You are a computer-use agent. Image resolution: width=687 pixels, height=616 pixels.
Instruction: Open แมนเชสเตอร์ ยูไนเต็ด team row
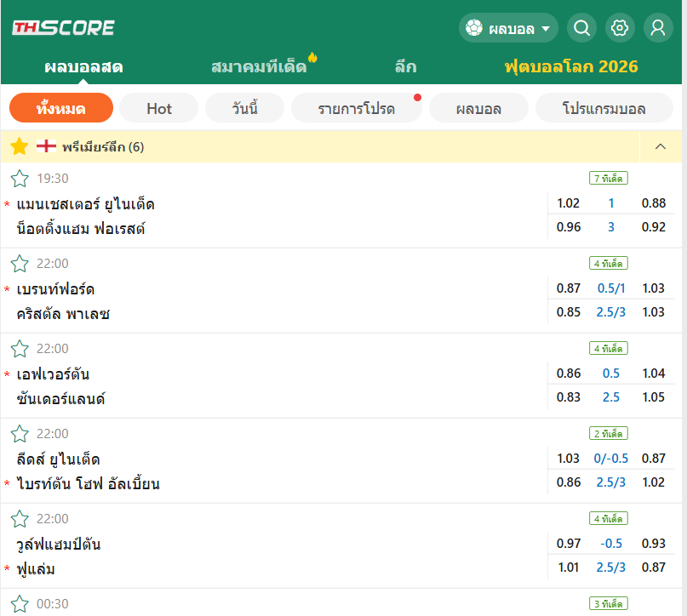[x=85, y=204]
